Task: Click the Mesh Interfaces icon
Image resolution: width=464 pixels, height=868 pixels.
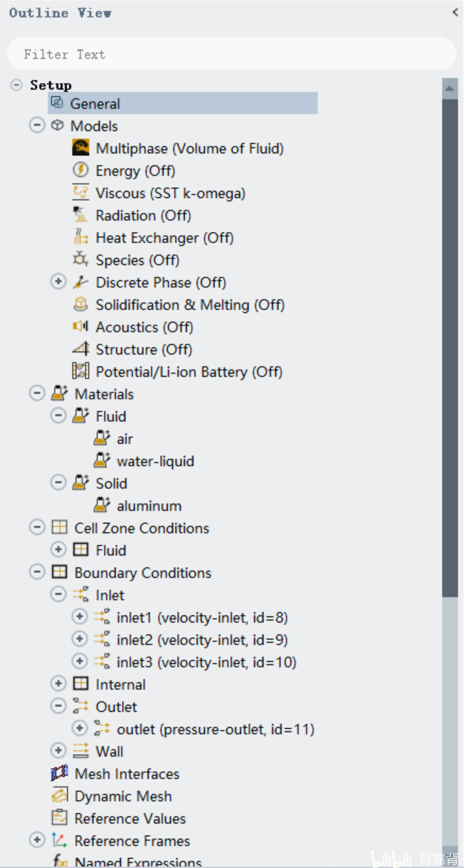Action: pos(60,774)
